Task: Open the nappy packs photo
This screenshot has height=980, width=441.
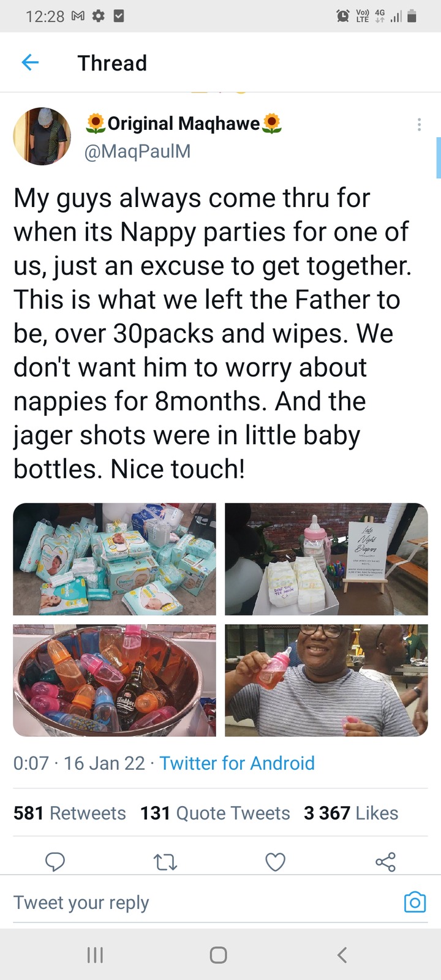Action: [115, 559]
